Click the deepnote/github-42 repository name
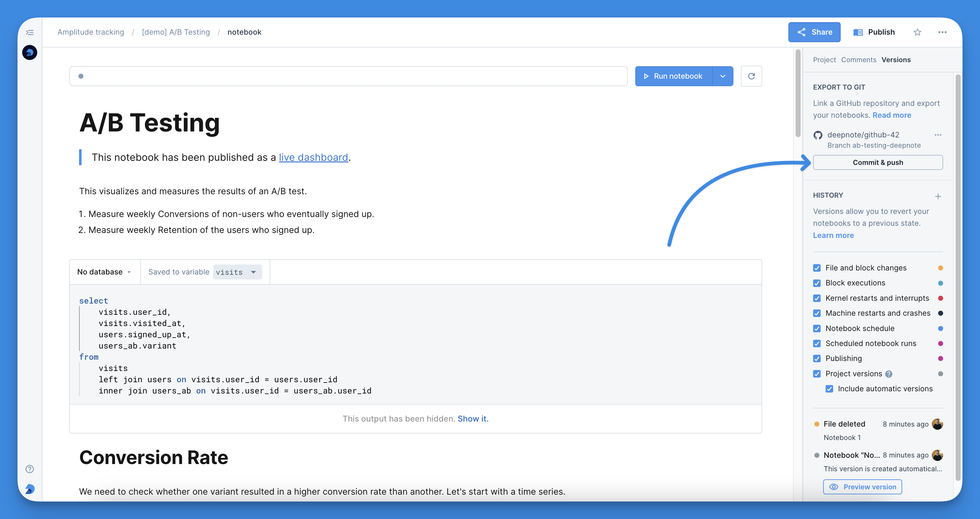Screen dimensions: 980x519 coord(863,135)
